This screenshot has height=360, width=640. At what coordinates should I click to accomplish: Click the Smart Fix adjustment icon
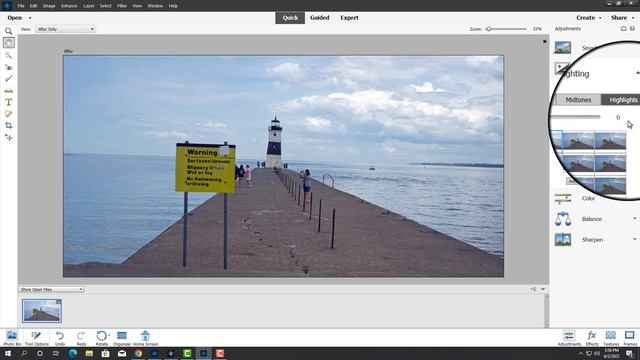click(562, 48)
